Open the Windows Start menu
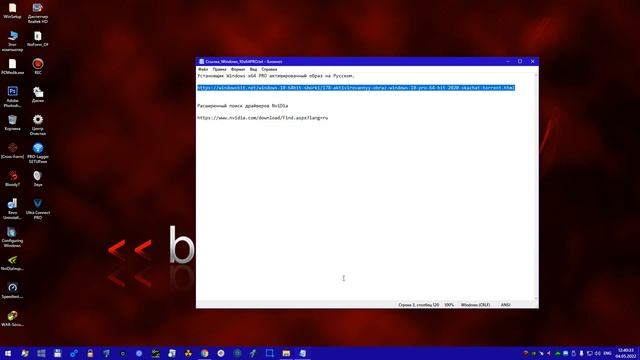Screen dimensions: 640x360 (8, 353)
